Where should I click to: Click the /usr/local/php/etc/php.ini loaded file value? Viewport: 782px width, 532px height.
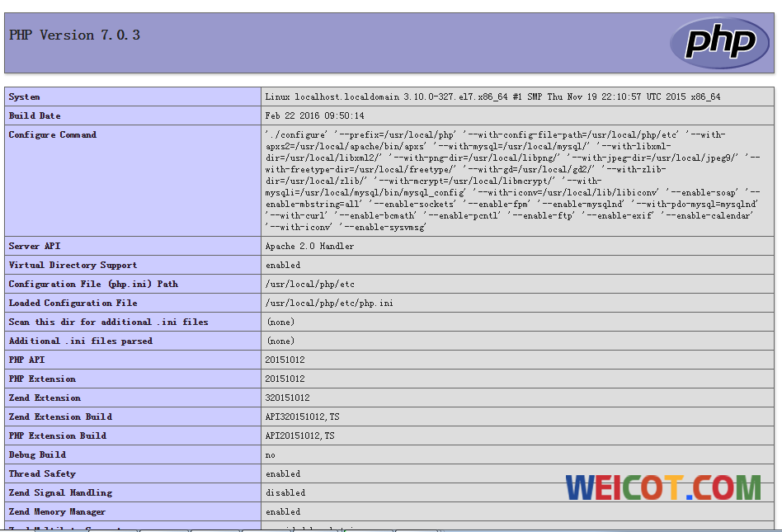pyautogui.click(x=329, y=303)
